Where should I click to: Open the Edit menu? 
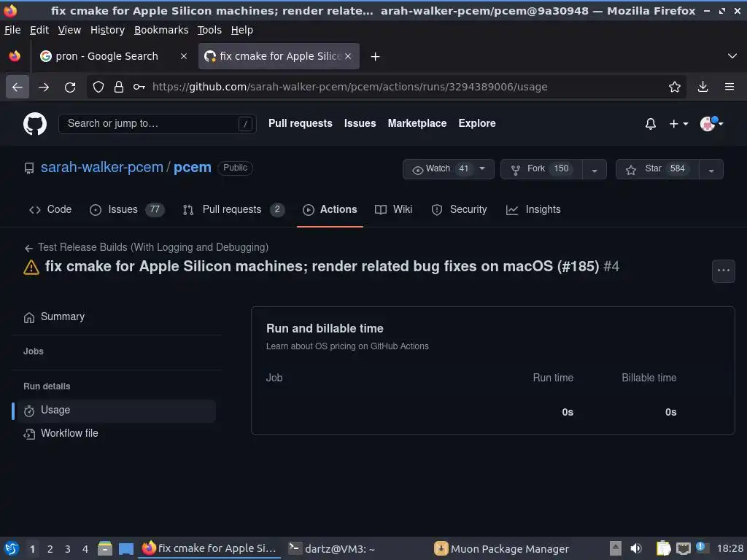(x=39, y=30)
